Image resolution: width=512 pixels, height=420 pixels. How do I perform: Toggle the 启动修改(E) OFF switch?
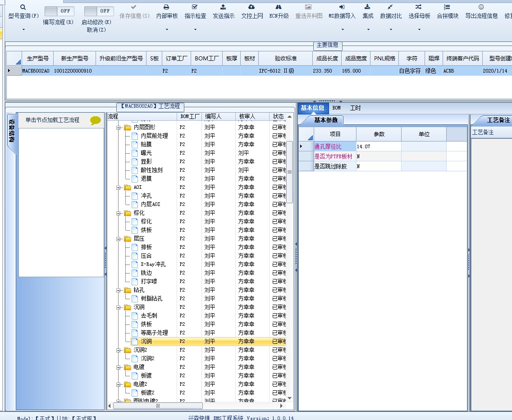[x=99, y=11]
